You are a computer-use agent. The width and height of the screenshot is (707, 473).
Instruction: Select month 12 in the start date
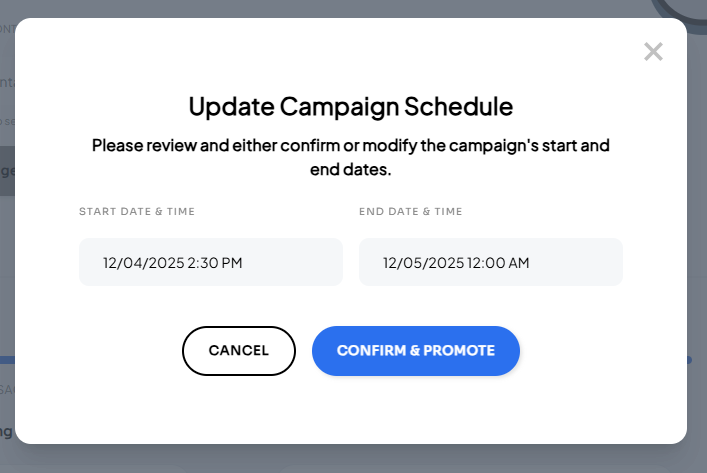[111, 263]
